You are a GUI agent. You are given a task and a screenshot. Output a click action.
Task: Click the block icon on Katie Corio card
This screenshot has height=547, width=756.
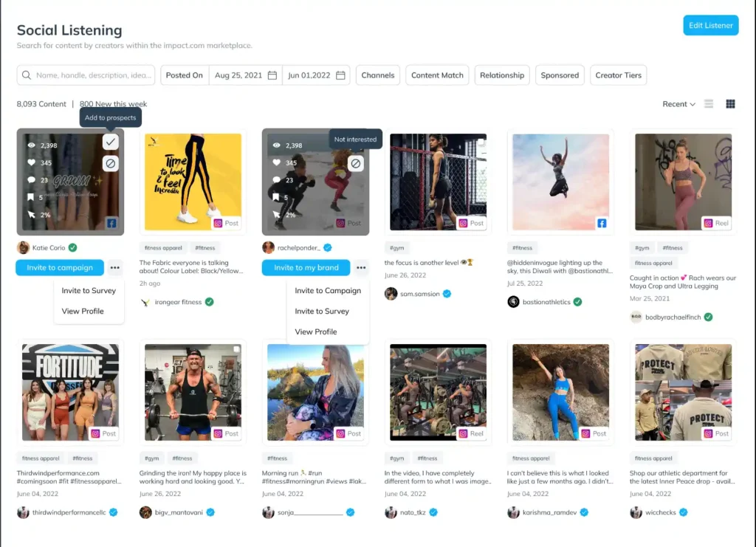pyautogui.click(x=110, y=163)
